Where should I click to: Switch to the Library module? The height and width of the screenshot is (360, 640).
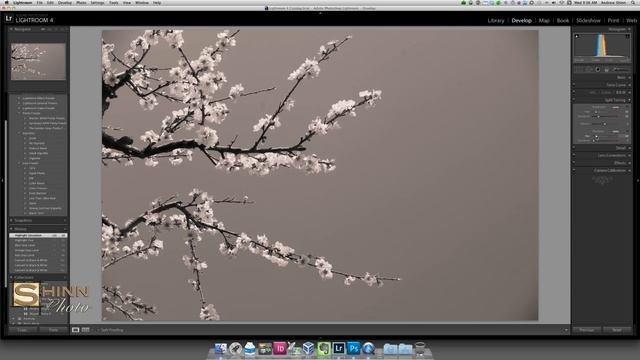[496, 20]
